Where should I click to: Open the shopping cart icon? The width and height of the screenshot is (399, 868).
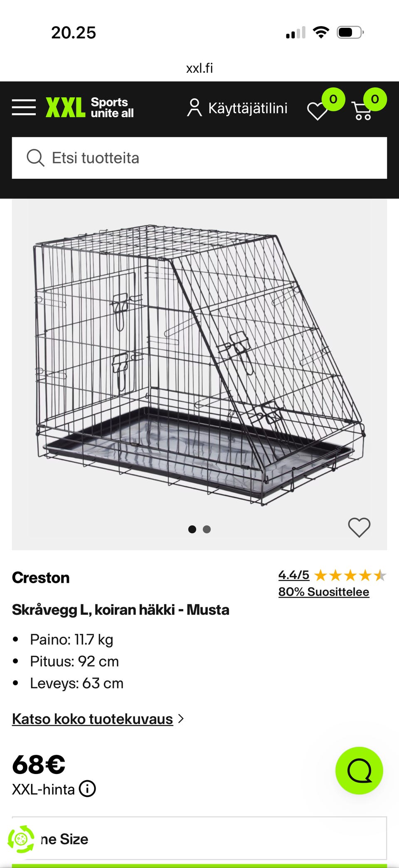tap(362, 111)
